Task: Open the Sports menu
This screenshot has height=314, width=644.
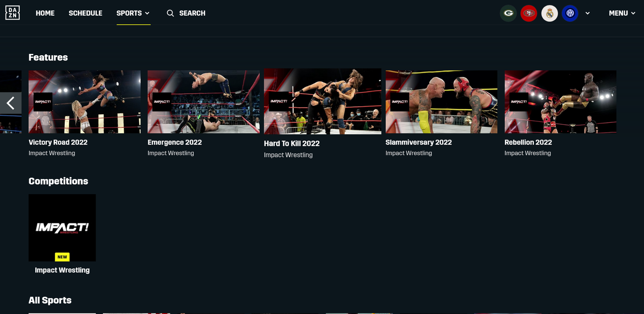Action: [x=133, y=13]
